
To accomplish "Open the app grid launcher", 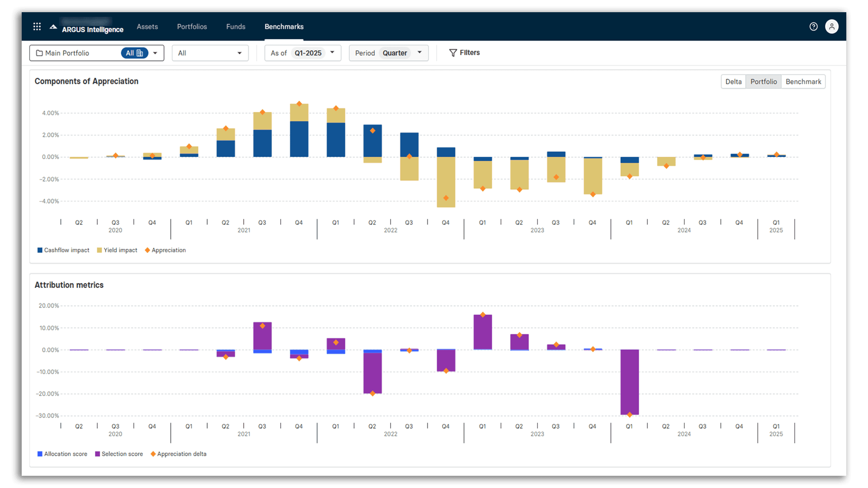I will click(x=37, y=26).
